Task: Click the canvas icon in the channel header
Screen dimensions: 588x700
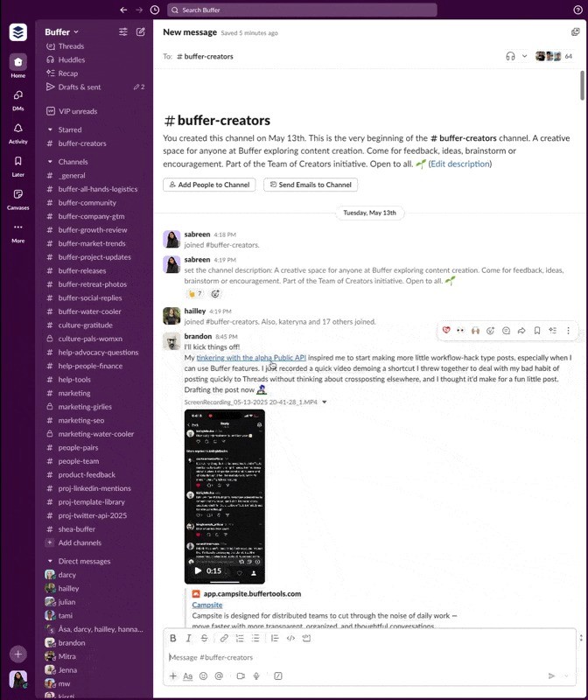Action: [576, 32]
